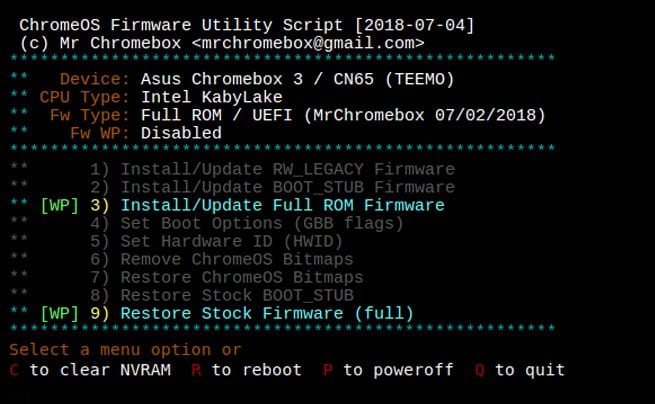Click the red R reboot key
The image size is (655, 404).
point(196,370)
